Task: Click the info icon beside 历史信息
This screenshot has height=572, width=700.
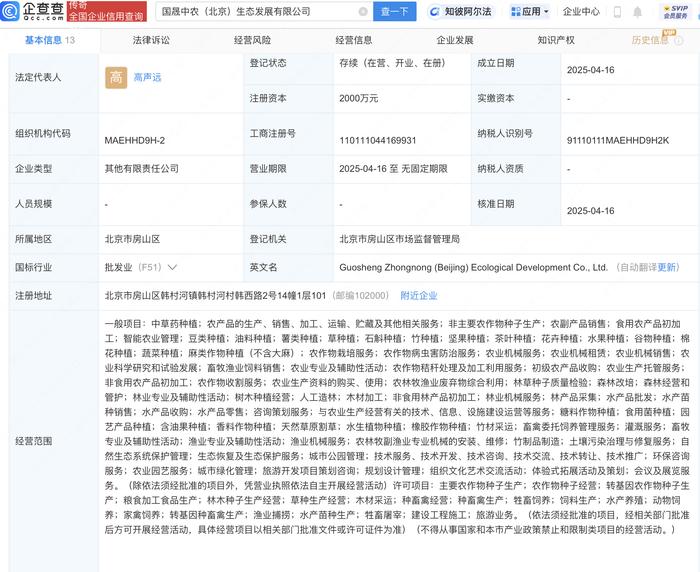Action: coord(679,41)
